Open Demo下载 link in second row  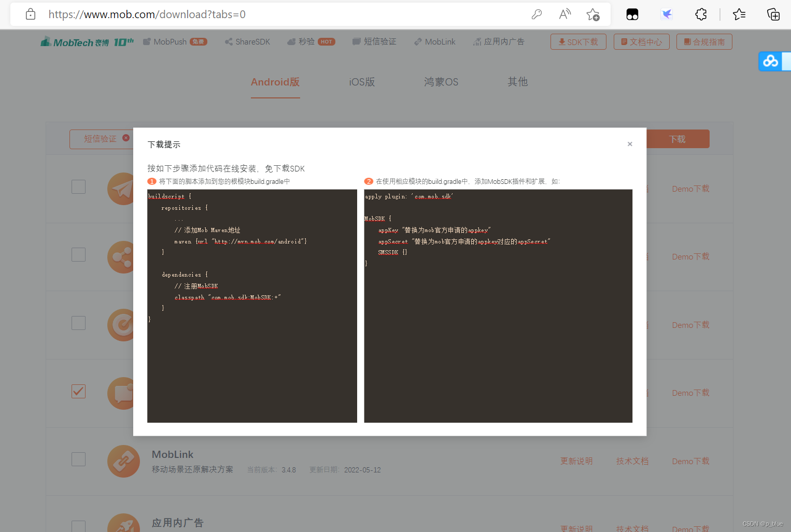690,256
